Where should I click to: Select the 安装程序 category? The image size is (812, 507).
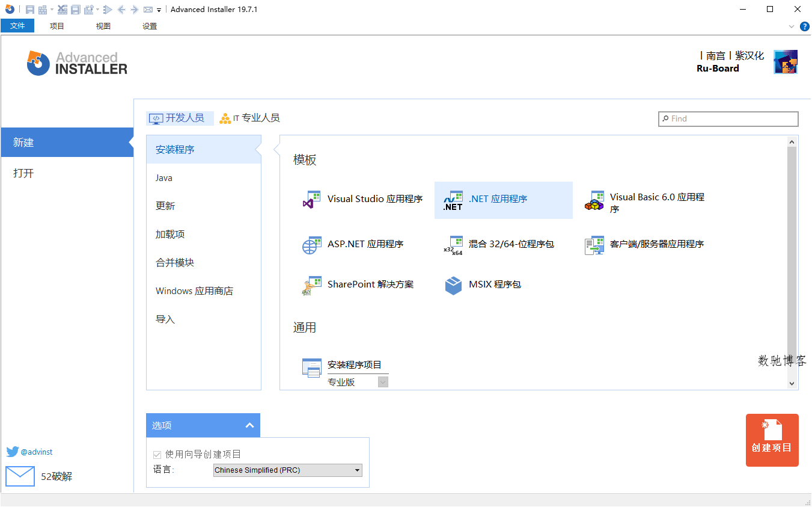click(204, 149)
